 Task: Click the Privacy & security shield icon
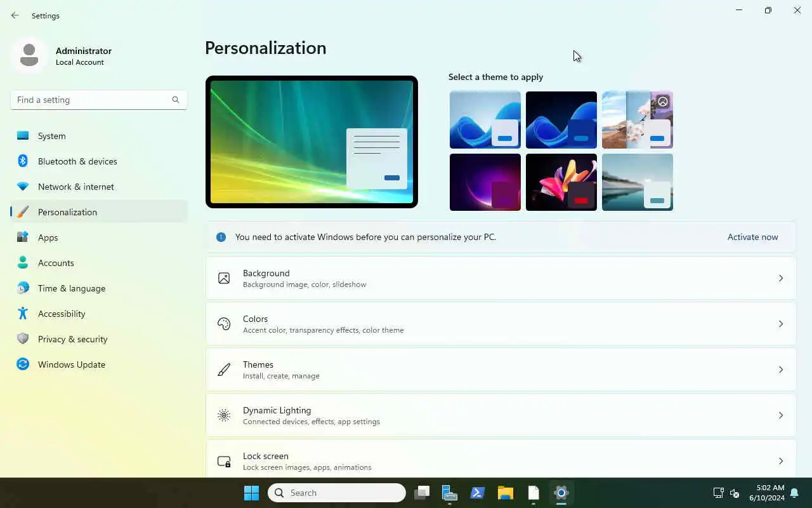point(23,339)
